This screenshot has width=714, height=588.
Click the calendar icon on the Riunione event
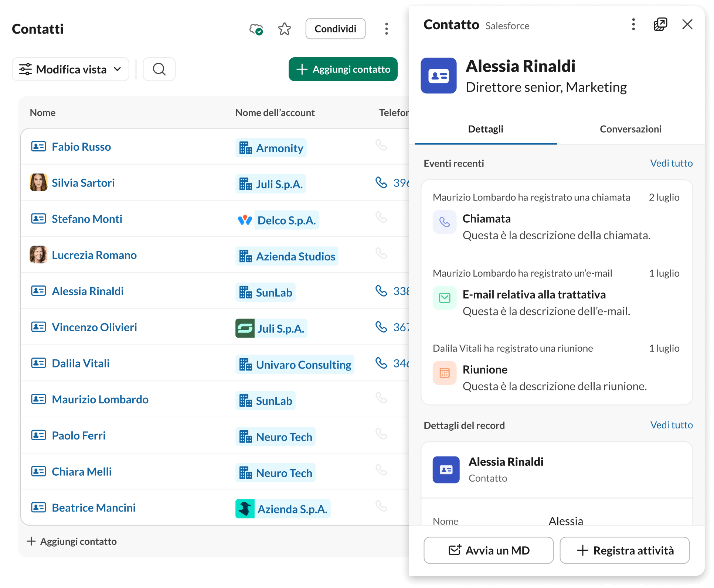click(445, 373)
